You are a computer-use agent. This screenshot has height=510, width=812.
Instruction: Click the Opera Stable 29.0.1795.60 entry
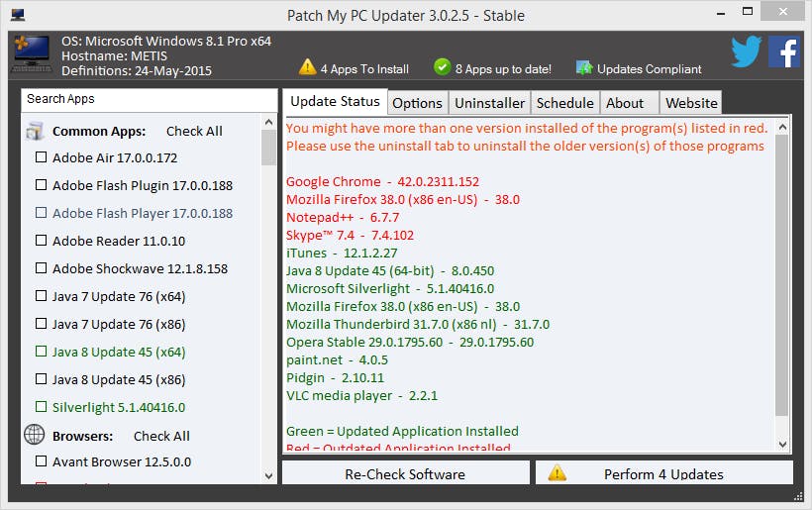(410, 343)
